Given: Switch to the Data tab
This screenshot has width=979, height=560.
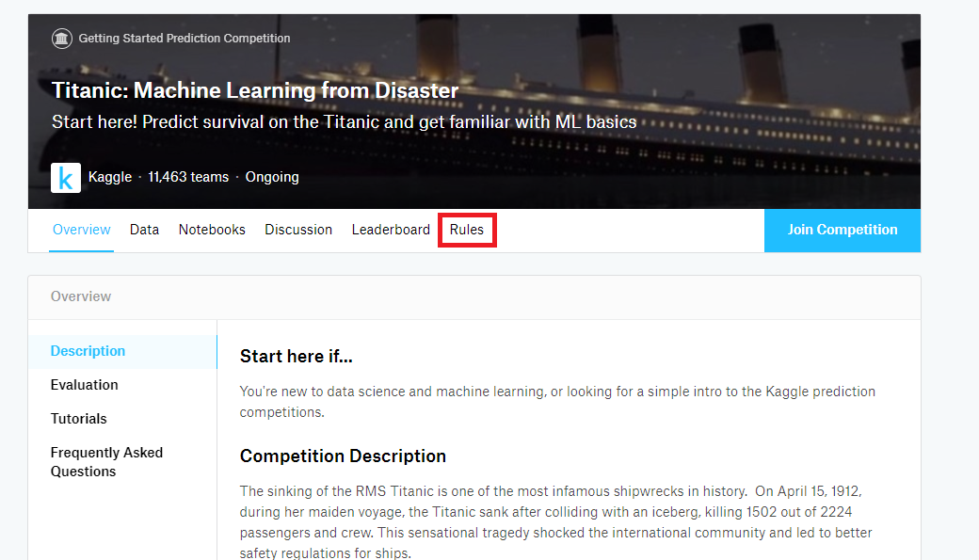Looking at the screenshot, I should coord(144,230).
